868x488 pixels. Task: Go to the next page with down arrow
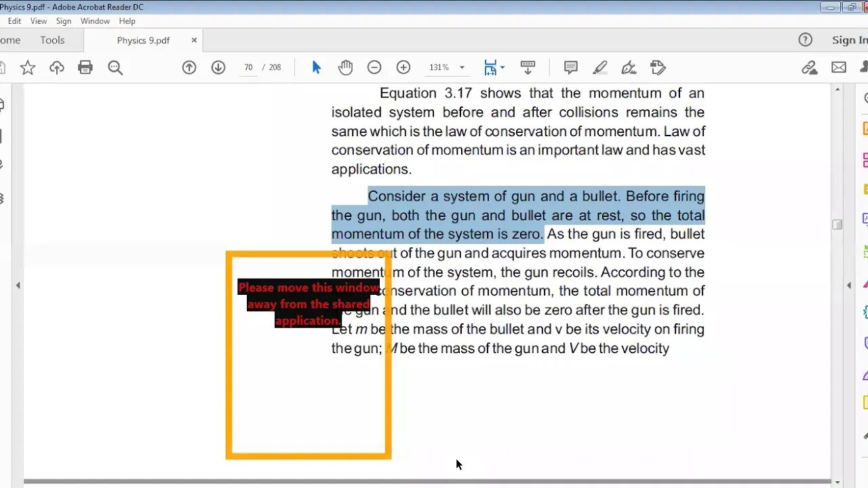218,67
